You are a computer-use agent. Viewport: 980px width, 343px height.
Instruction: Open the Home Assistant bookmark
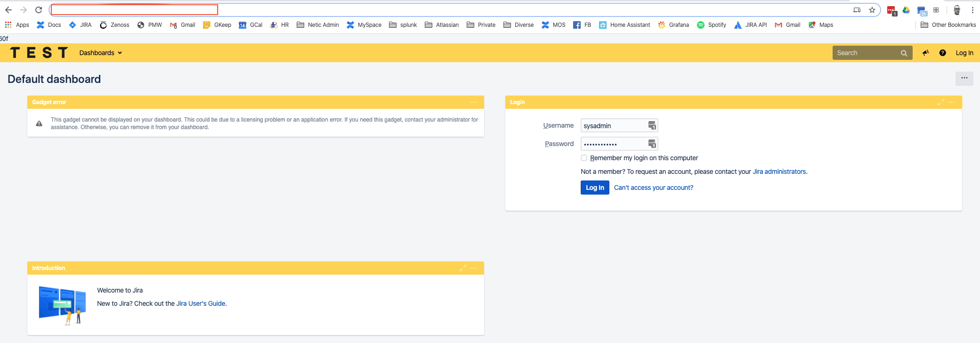(624, 25)
